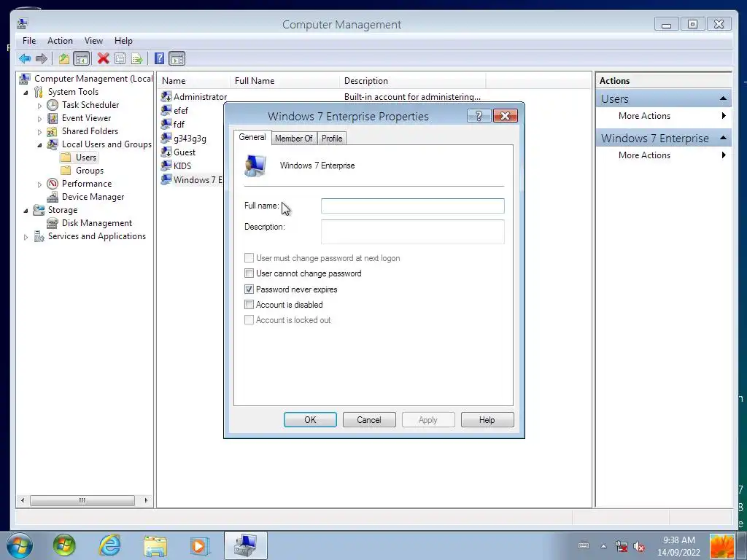Click the efef user icon
The height and width of the screenshot is (560, 747).
(x=166, y=111)
